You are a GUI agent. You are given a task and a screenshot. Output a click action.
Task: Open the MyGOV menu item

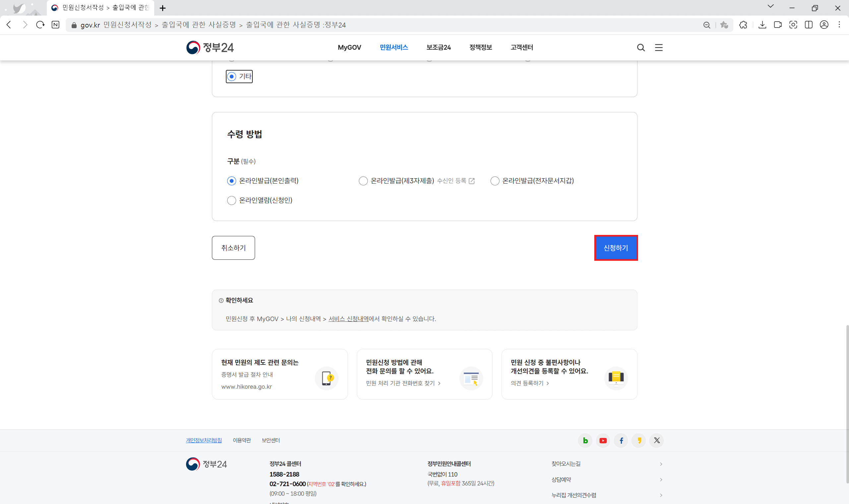tap(349, 47)
